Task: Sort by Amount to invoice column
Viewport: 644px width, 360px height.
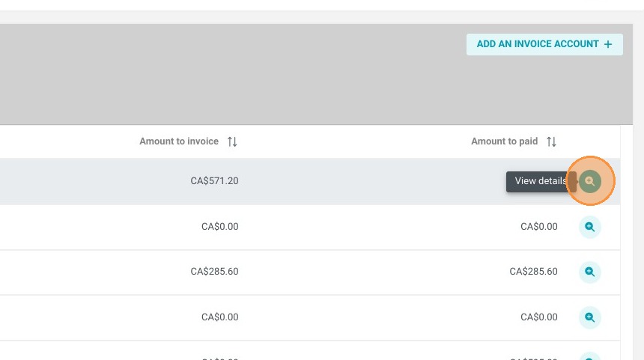Action: pyautogui.click(x=232, y=141)
